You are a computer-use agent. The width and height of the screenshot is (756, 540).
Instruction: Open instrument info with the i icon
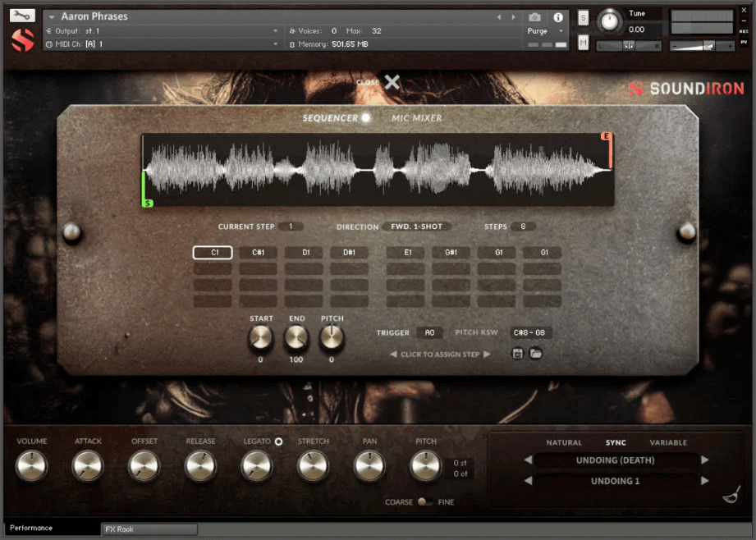(558, 17)
